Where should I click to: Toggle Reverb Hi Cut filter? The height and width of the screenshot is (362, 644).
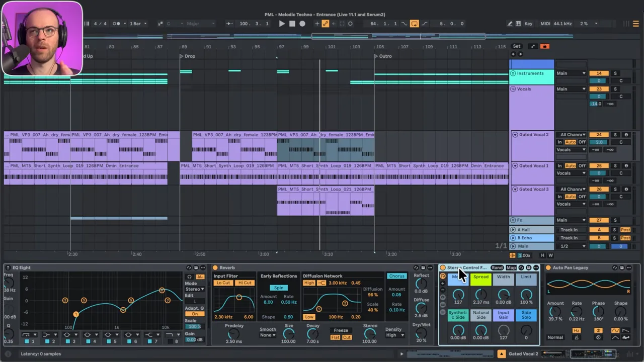pyautogui.click(x=245, y=283)
